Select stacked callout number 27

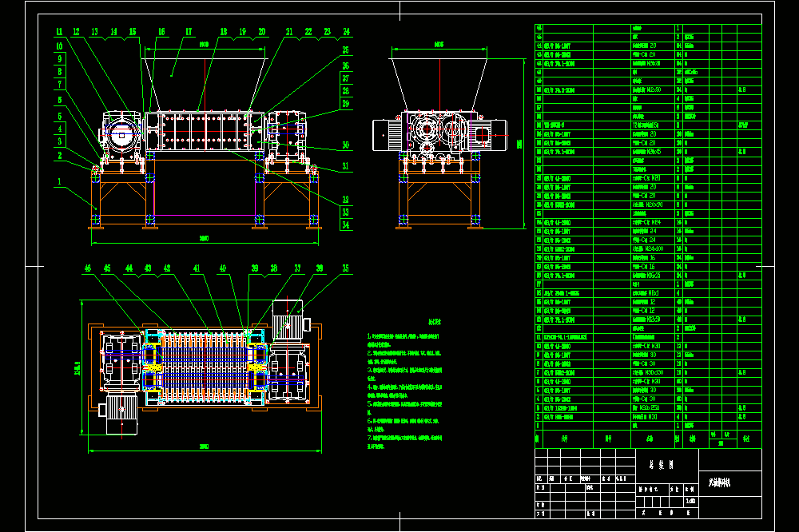pos(345,78)
